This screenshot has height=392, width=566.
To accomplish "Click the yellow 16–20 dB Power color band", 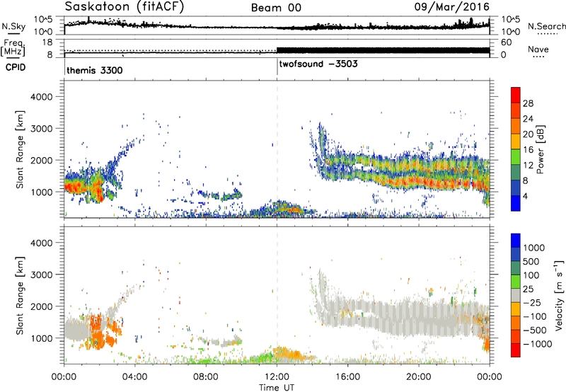I will (x=516, y=141).
